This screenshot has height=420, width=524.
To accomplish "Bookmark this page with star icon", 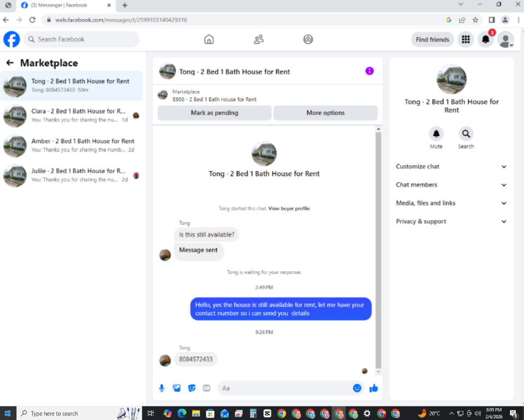I will click(475, 20).
